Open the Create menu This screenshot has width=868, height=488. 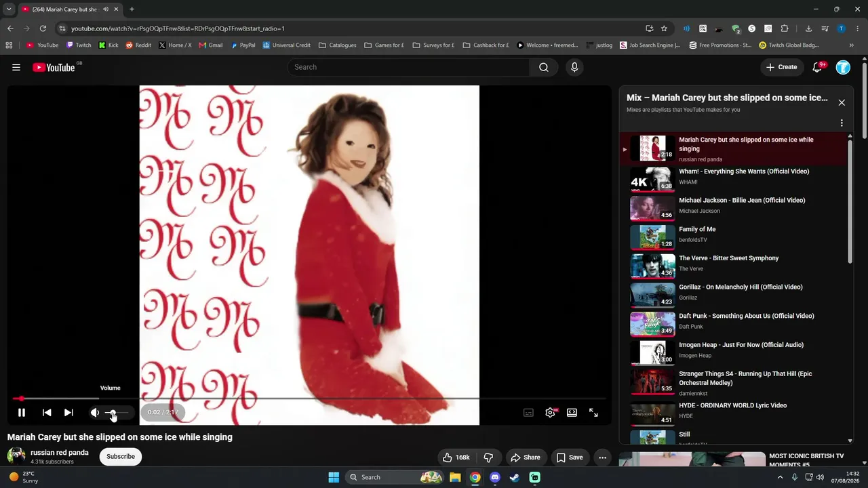[781, 67]
